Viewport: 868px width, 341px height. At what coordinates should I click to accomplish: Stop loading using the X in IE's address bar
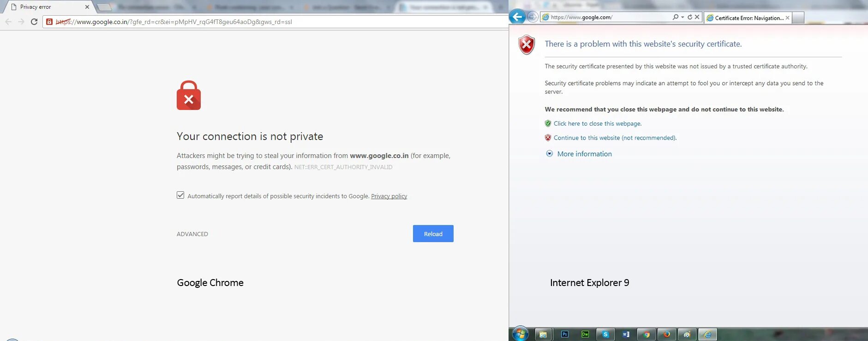click(697, 17)
